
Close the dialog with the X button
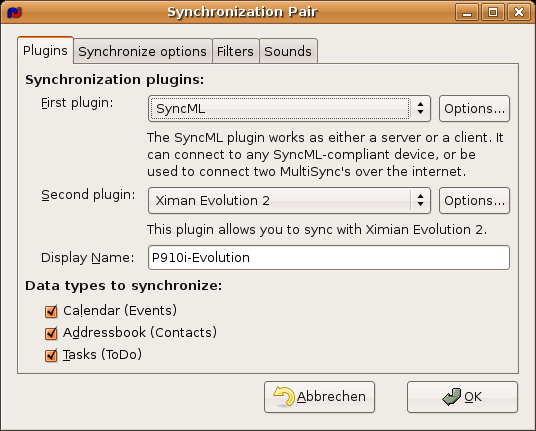point(519,13)
